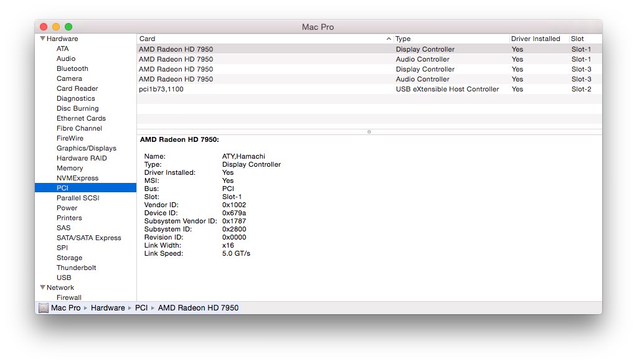Screen dimensions: 637x364
Task: Select Audio in the sidebar
Action: pyautogui.click(x=66, y=58)
